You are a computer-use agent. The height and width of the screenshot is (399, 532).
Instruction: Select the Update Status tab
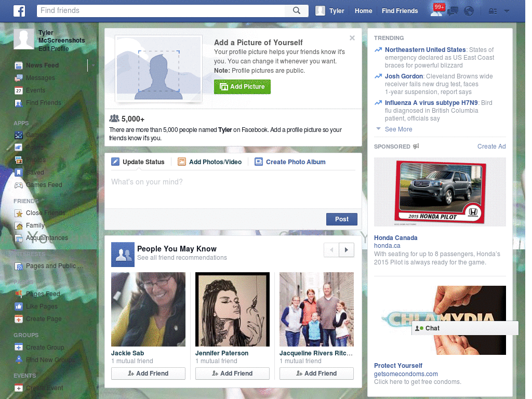(x=138, y=162)
